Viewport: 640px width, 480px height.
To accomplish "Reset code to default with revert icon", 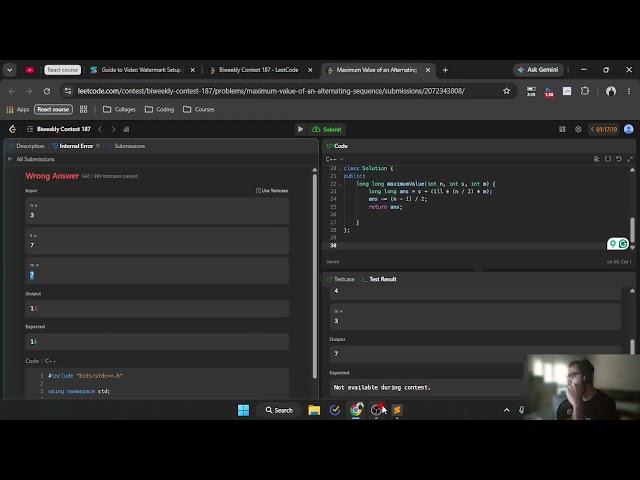I will click(x=619, y=159).
